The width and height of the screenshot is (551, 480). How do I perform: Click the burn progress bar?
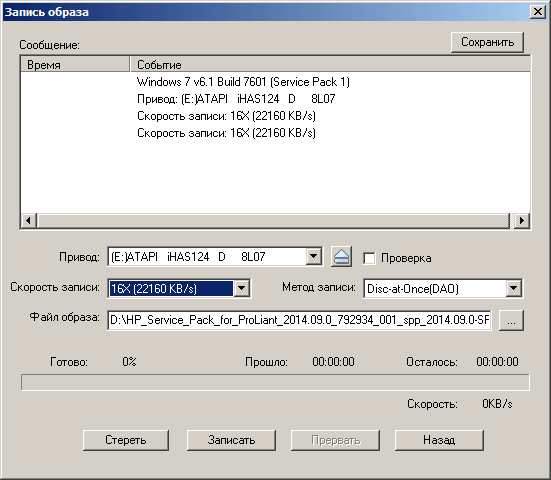coord(275,382)
